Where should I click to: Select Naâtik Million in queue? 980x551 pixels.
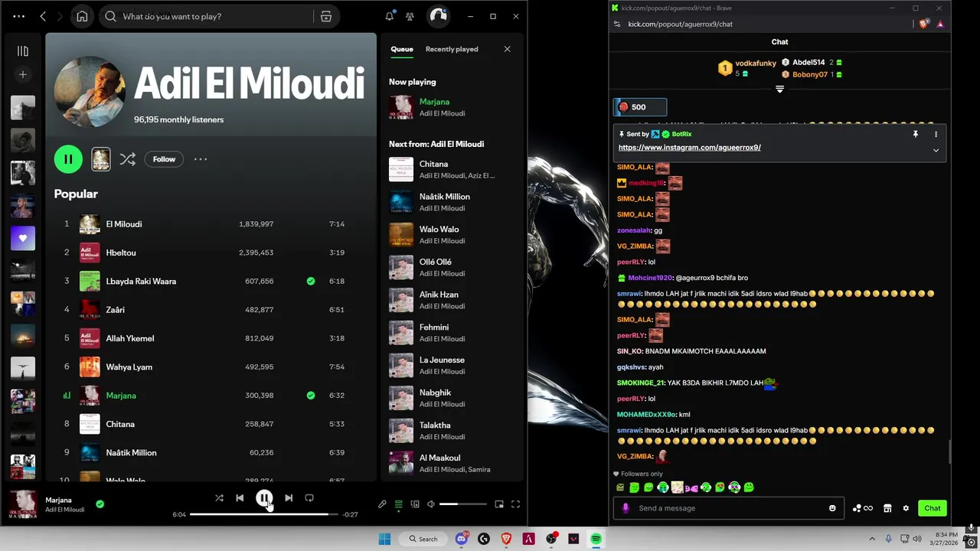point(452,202)
